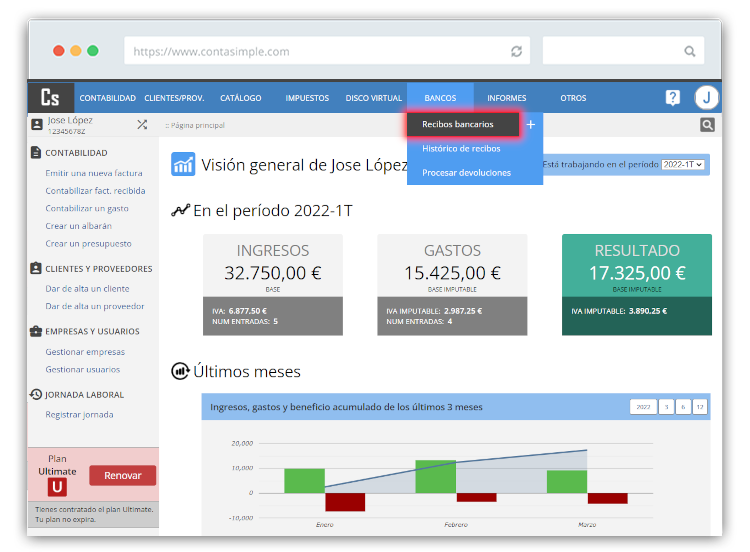Click the GASTOS summary card

(x=452, y=285)
